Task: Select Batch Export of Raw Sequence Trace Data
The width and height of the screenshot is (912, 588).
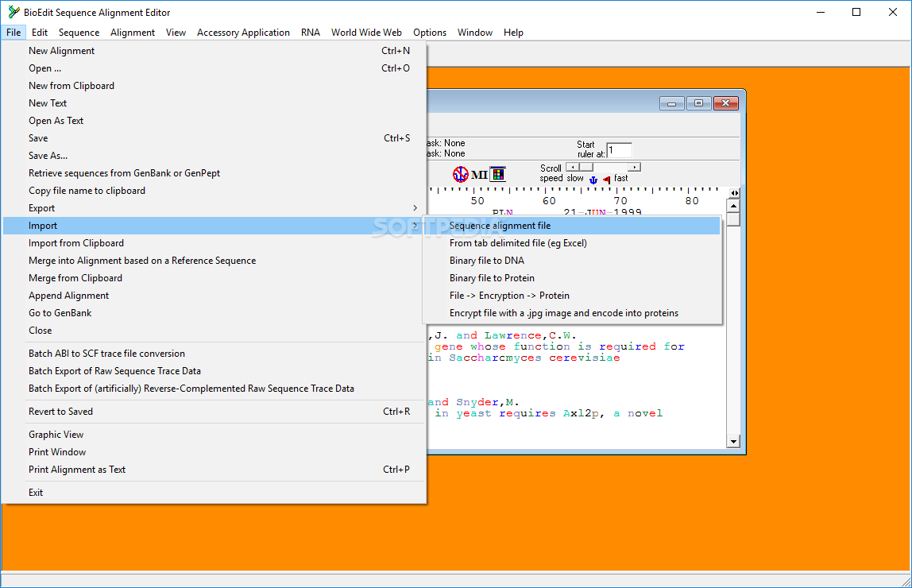Action: tap(214, 371)
